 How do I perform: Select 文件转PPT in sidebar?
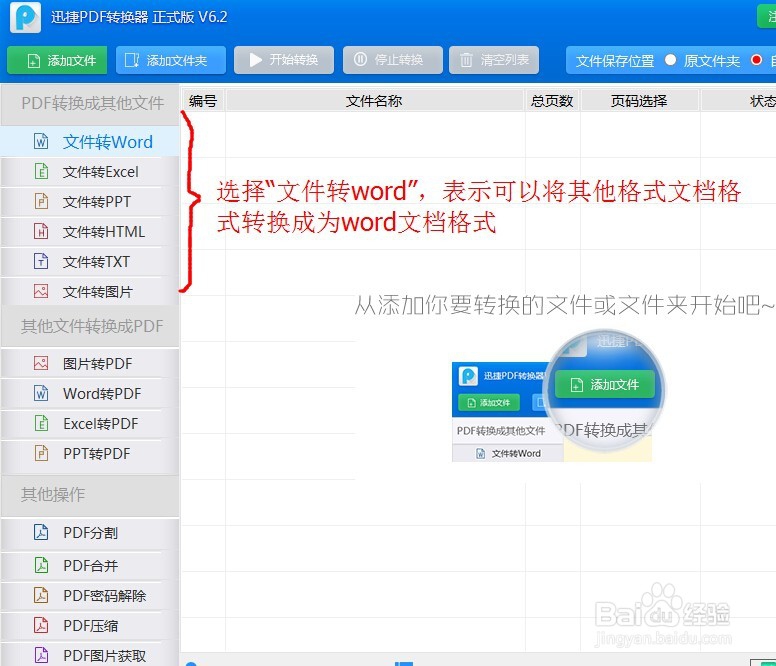90,202
